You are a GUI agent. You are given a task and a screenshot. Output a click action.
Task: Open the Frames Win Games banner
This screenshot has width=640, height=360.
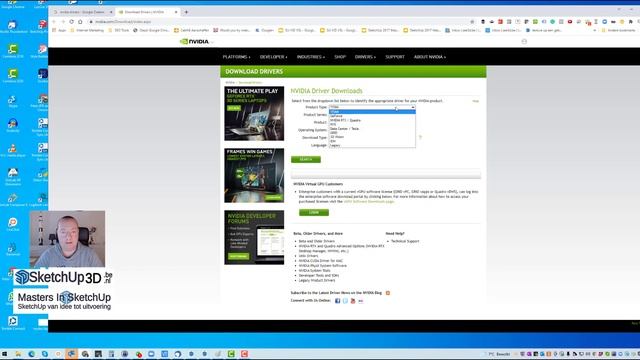254,176
